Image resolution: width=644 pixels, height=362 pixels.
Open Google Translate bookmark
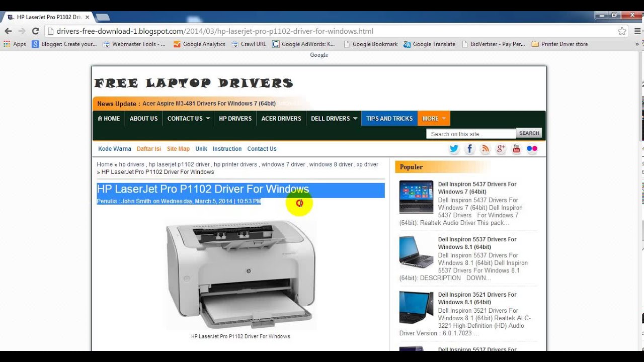(429, 44)
